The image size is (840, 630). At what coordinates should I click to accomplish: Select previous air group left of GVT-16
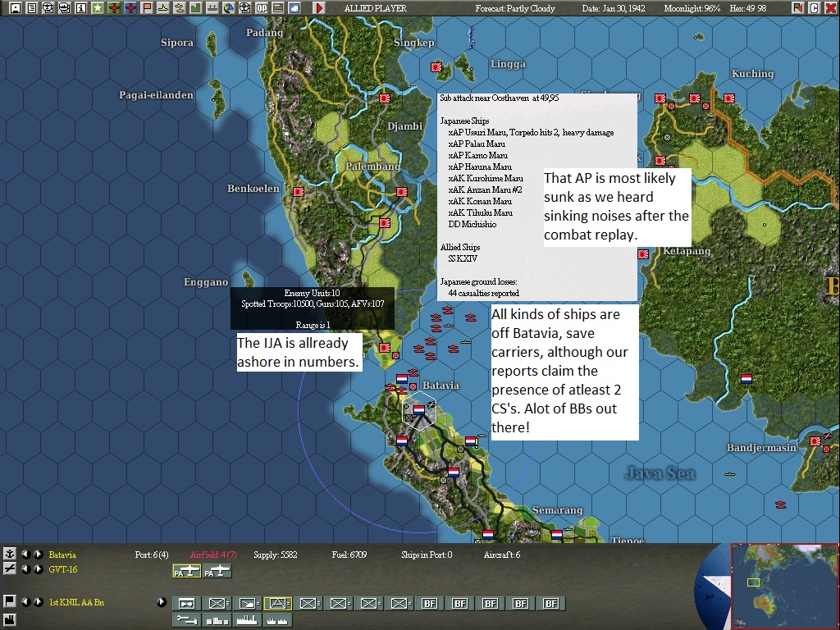(x=25, y=569)
